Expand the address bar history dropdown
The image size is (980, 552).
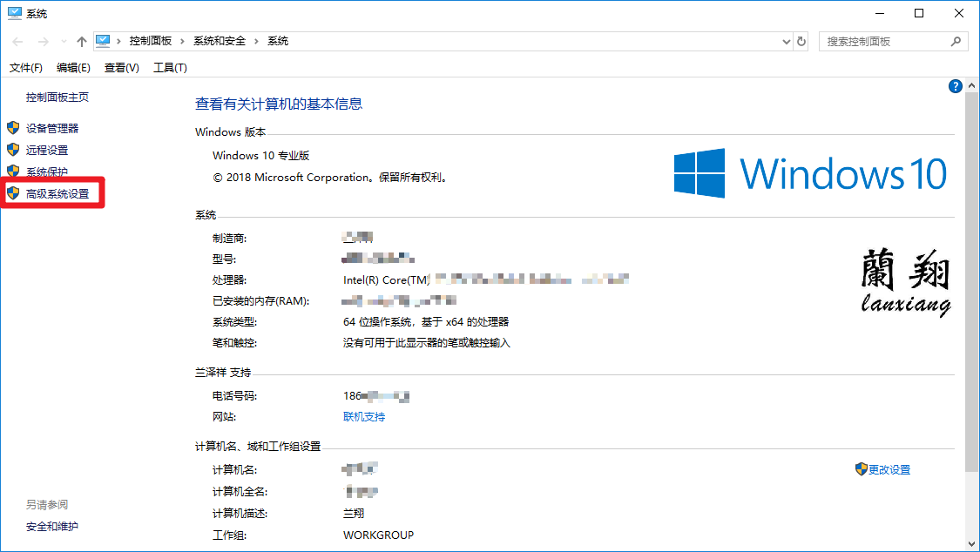(x=787, y=42)
